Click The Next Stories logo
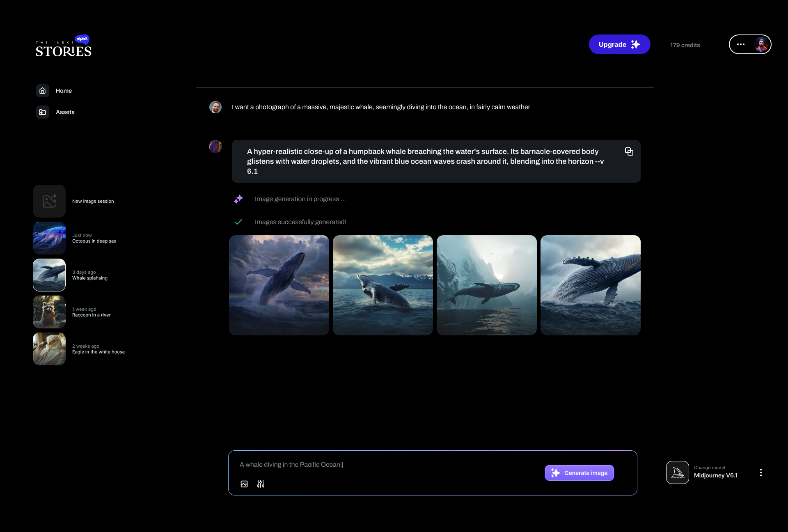Screen dimensions: 788x532 click(64, 48)
